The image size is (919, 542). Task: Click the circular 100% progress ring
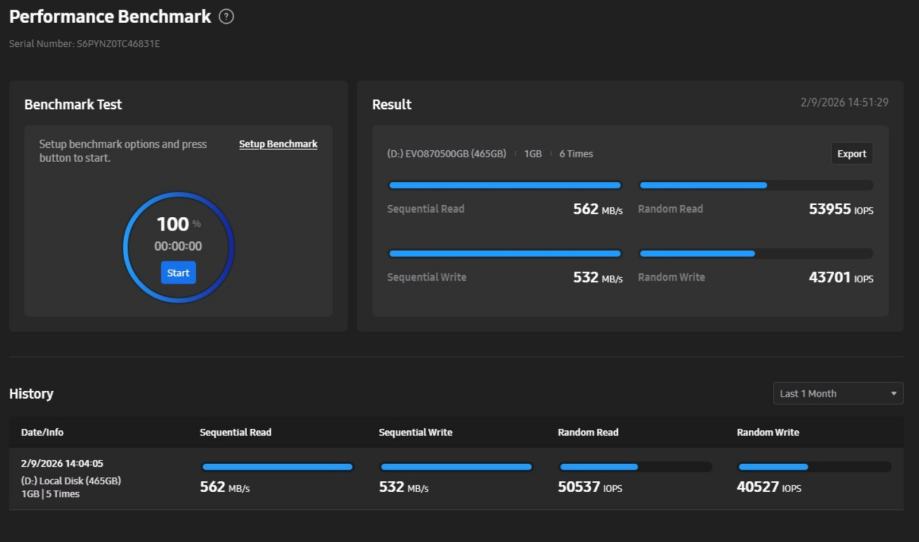(178, 246)
